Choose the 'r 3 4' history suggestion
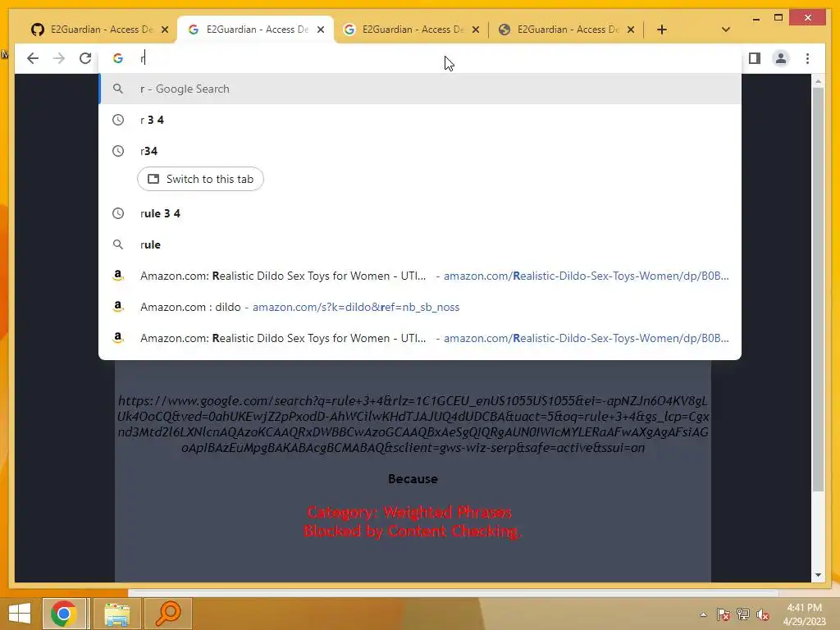840x630 pixels. point(420,120)
